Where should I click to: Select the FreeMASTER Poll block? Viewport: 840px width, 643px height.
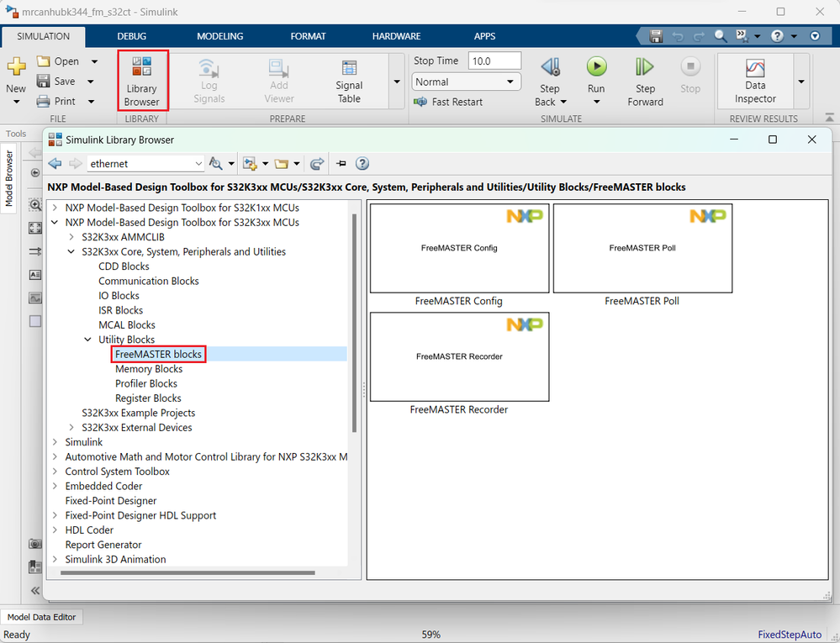point(642,248)
